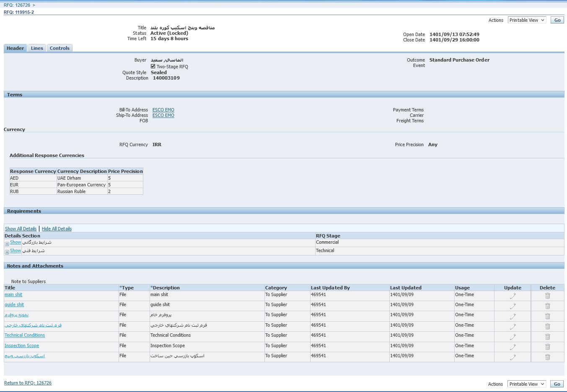Edit the attachment described as اسکوپ بازرسي حين ساخت
Screen dimensions: 567x392
pos(513,357)
